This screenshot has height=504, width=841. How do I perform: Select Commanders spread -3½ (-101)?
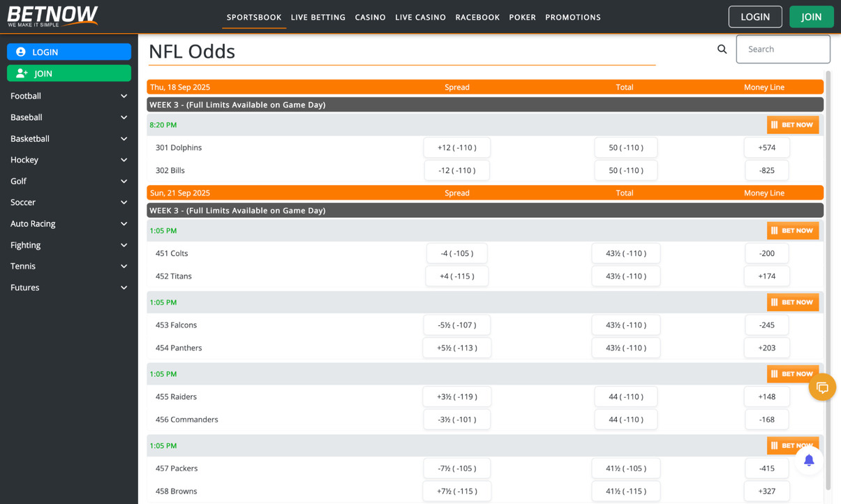[457, 420]
